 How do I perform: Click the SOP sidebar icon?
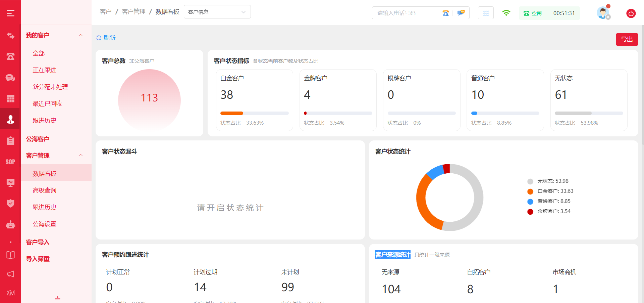(x=10, y=162)
